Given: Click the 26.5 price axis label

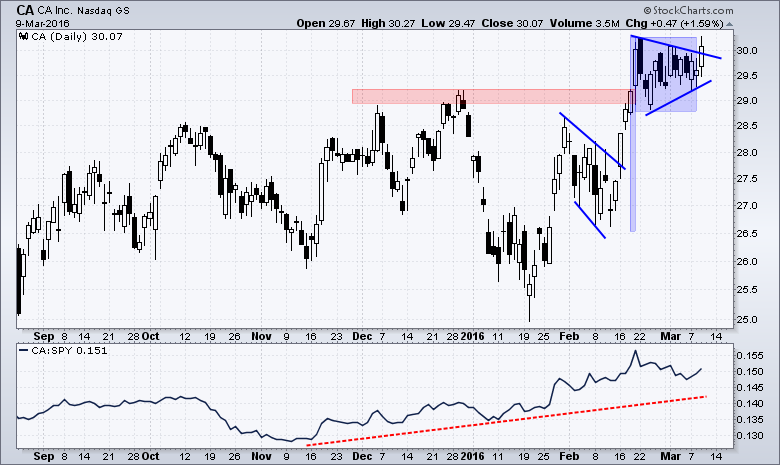Looking at the screenshot, I should pyautogui.click(x=747, y=233).
